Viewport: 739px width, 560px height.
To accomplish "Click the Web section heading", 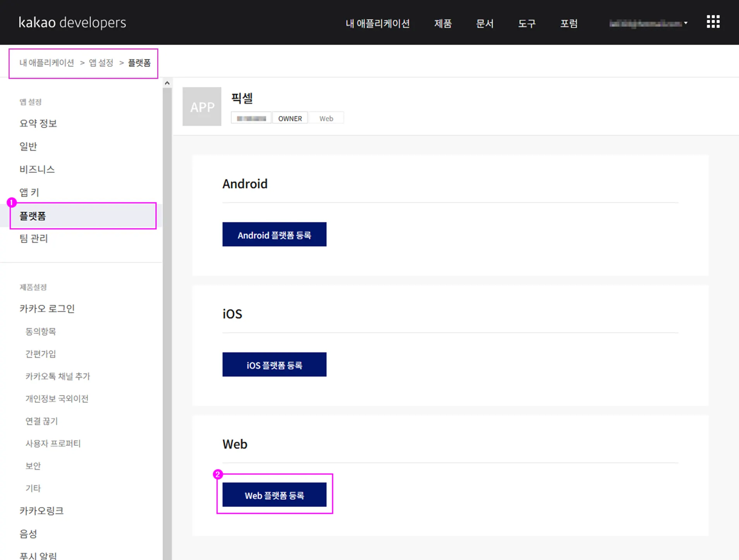I will pyautogui.click(x=235, y=444).
